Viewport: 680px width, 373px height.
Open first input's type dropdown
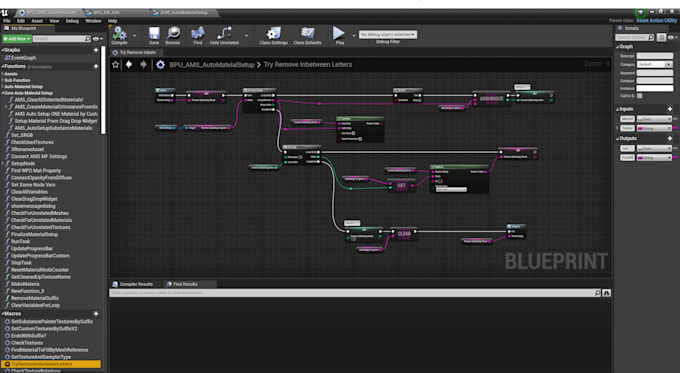[654, 119]
